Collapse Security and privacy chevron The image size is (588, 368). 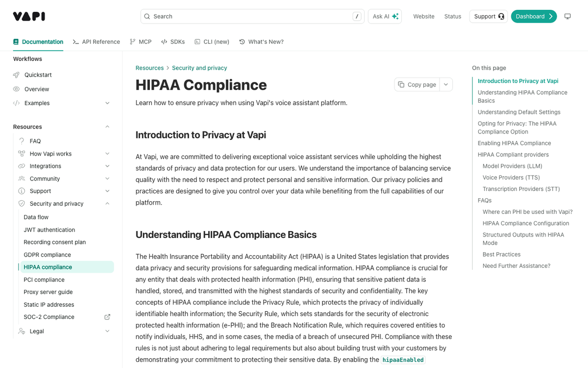tap(107, 204)
